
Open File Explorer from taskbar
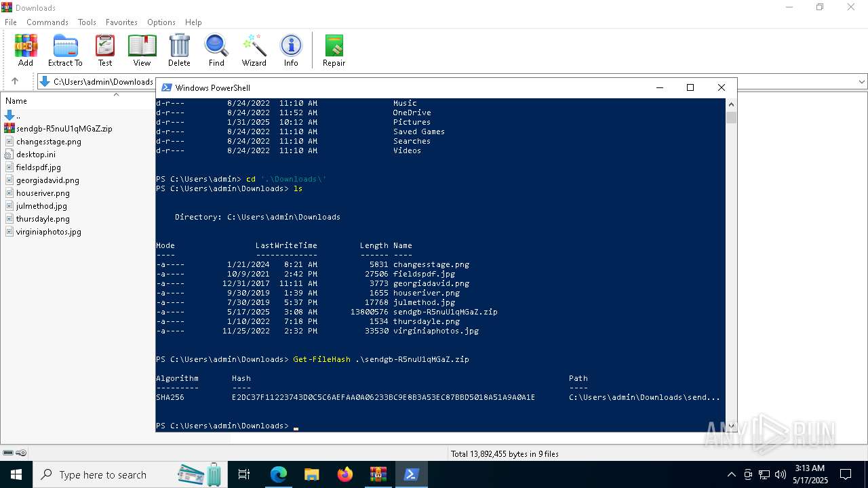click(x=312, y=474)
